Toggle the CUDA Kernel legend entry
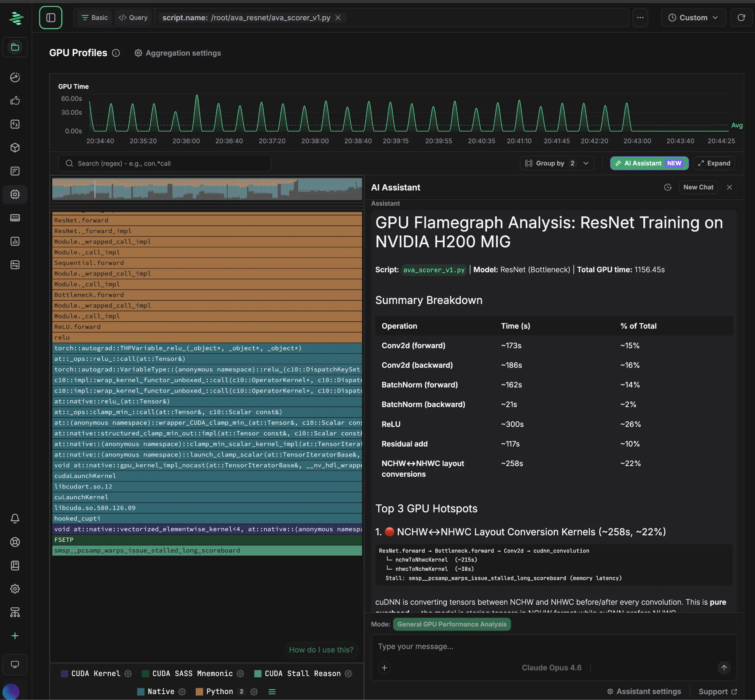755x700 pixels. click(x=90, y=674)
